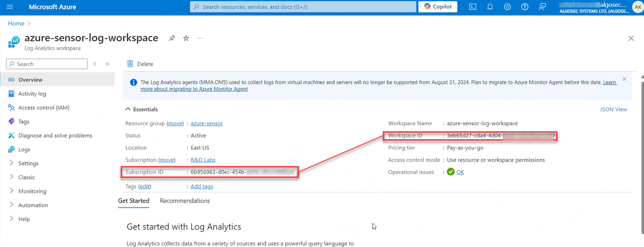Click the feedback icon in header
This screenshot has height=247, width=644.
click(542, 7)
